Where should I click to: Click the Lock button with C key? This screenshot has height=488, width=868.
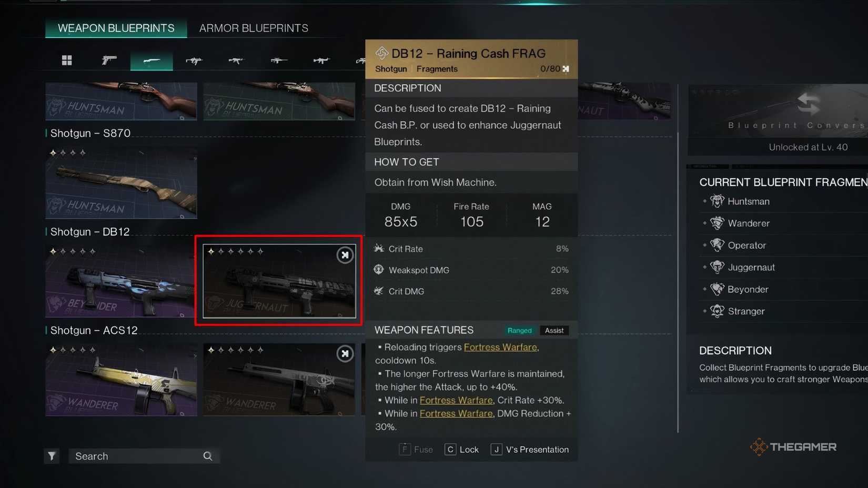pyautogui.click(x=462, y=450)
